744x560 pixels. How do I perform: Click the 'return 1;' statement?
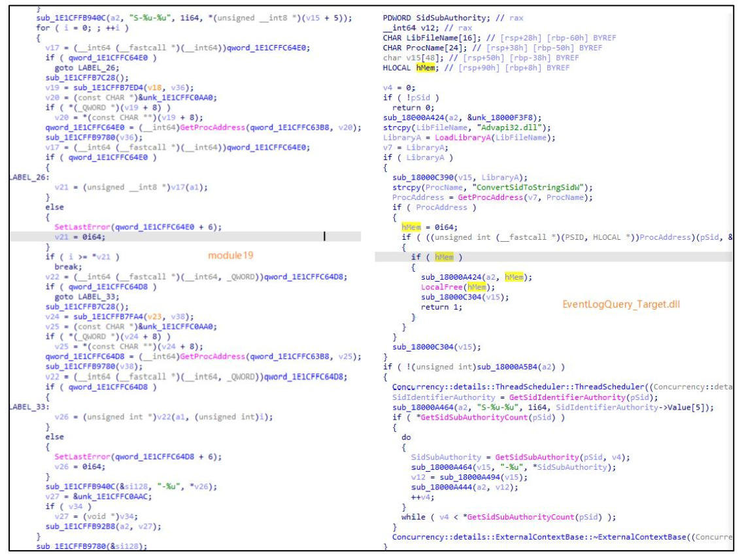[441, 306]
